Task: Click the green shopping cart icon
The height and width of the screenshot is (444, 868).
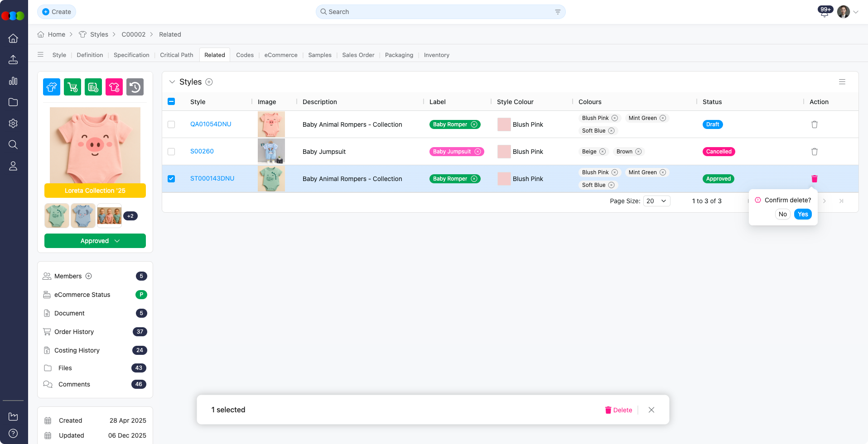Action: pyautogui.click(x=72, y=87)
